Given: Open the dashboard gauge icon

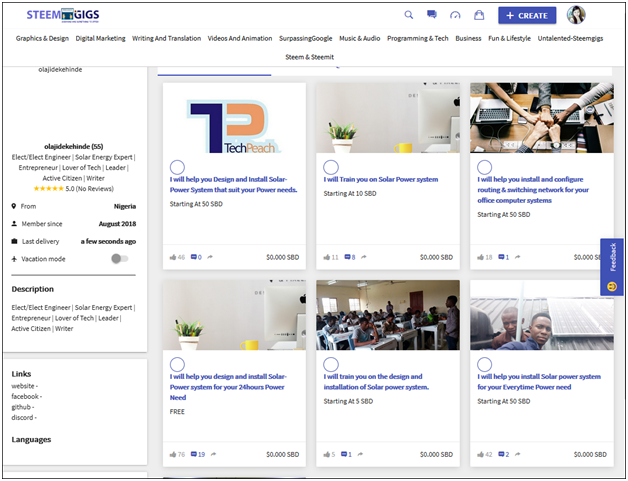Looking at the screenshot, I should (455, 16).
